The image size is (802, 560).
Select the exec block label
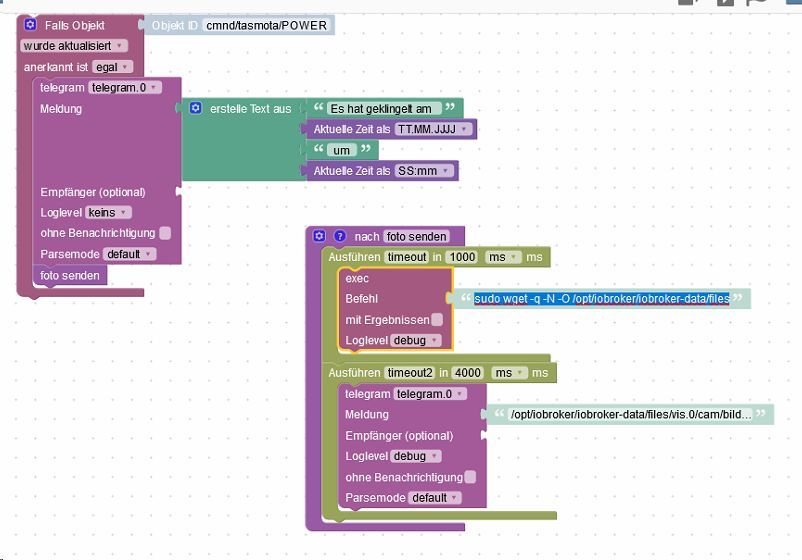coord(357,278)
